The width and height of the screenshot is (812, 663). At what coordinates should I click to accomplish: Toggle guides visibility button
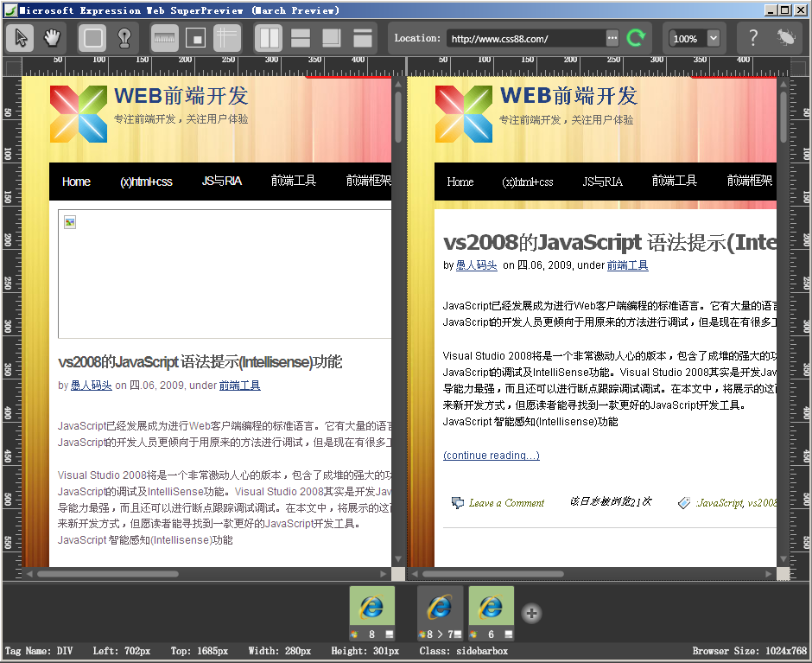(227, 38)
